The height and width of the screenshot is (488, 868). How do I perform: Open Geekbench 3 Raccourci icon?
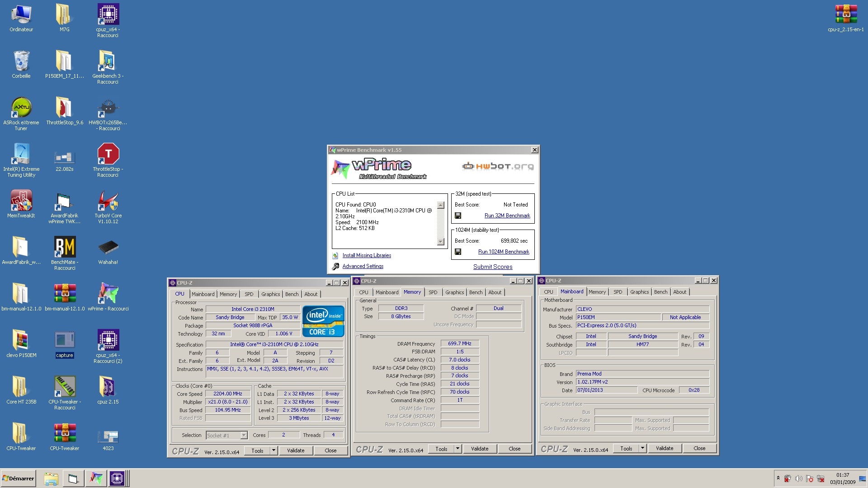(x=108, y=67)
